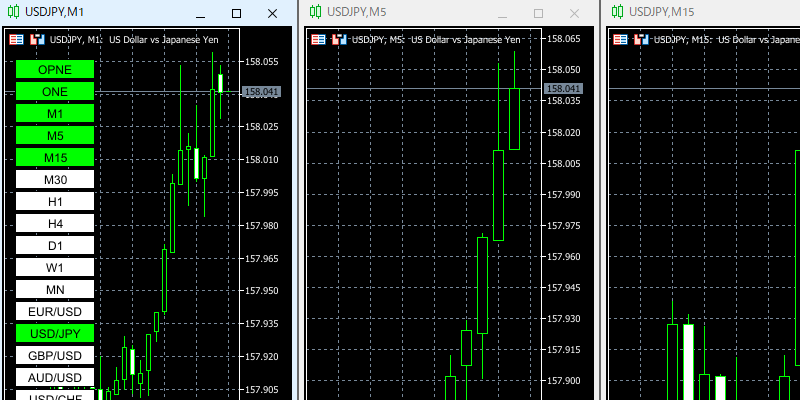Click the red-blue bars icon in M5 chart header
The width and height of the screenshot is (800, 400).
click(x=339, y=40)
